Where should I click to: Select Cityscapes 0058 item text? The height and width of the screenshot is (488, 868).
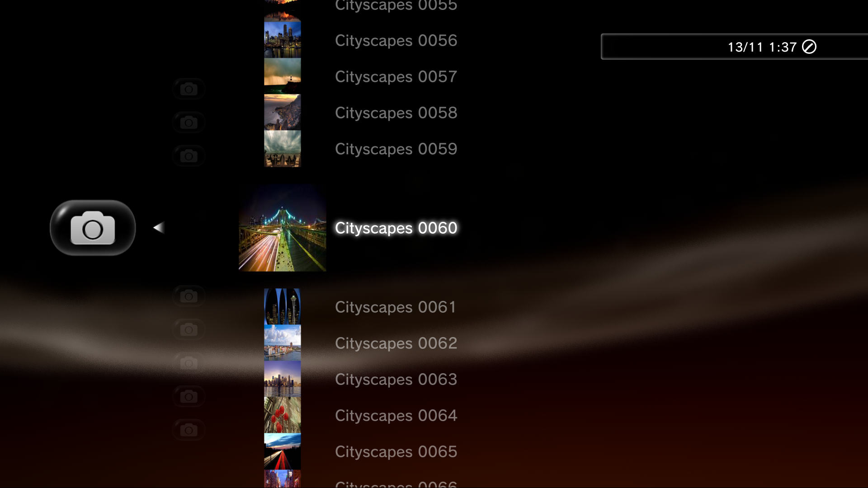pyautogui.click(x=396, y=113)
